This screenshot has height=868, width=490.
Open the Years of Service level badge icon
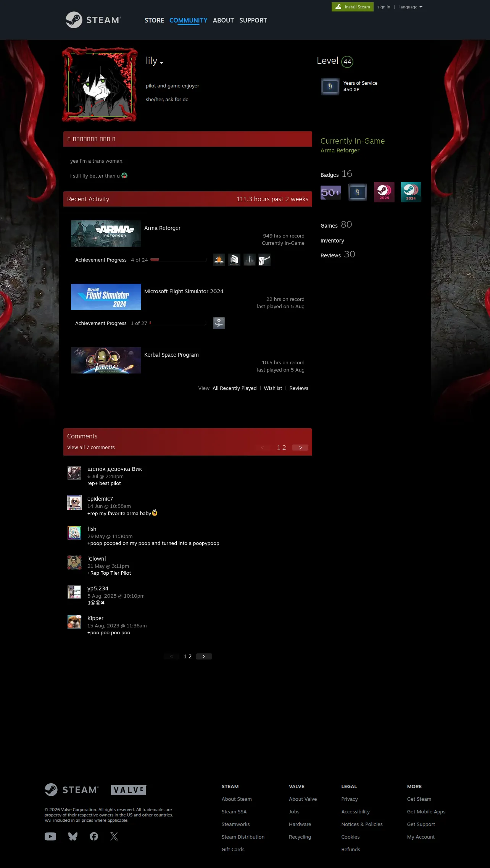330,86
